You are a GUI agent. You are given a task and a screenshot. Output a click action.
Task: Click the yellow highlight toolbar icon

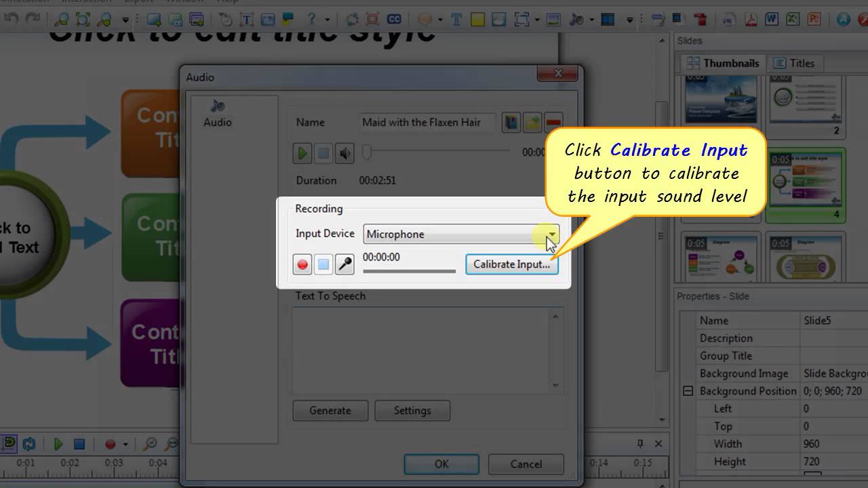478,20
